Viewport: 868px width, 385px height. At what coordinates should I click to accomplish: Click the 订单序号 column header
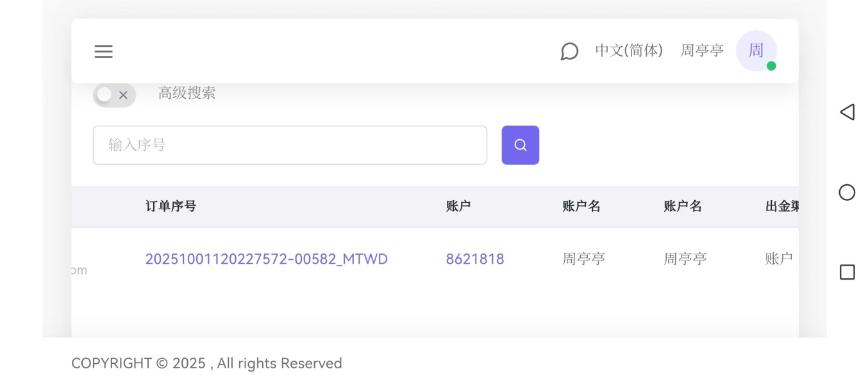(171, 206)
